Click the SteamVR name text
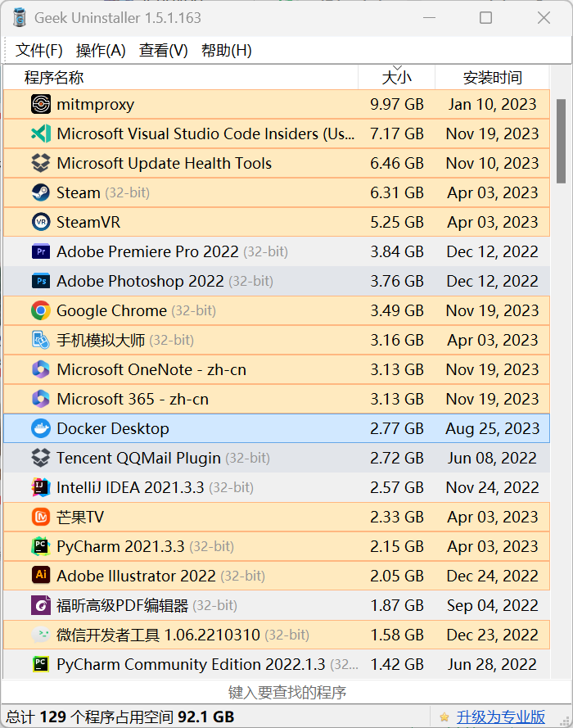 point(88,222)
